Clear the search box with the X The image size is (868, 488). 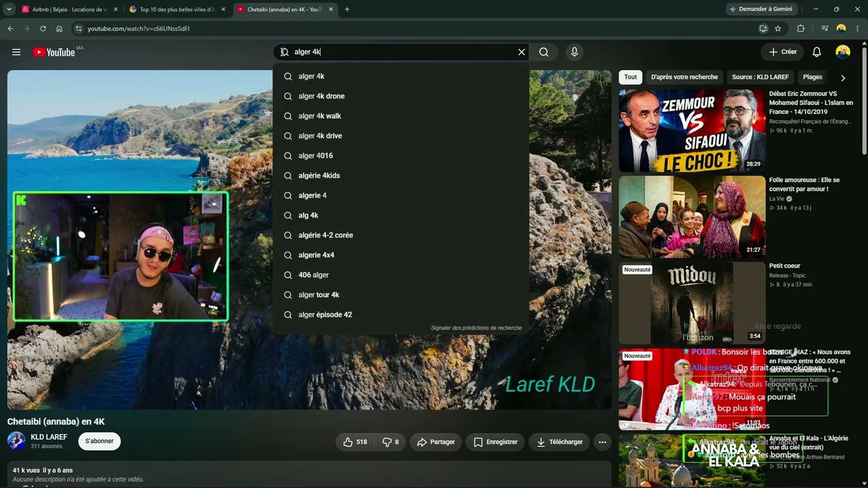point(521,52)
